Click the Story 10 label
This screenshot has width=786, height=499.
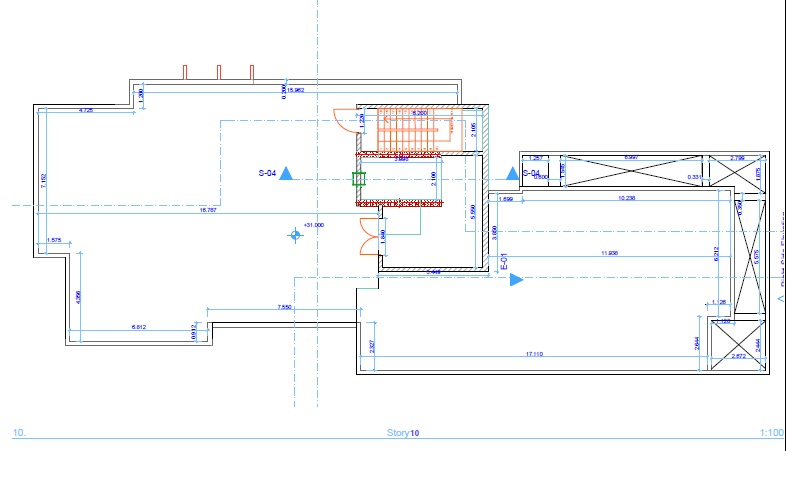(x=403, y=433)
